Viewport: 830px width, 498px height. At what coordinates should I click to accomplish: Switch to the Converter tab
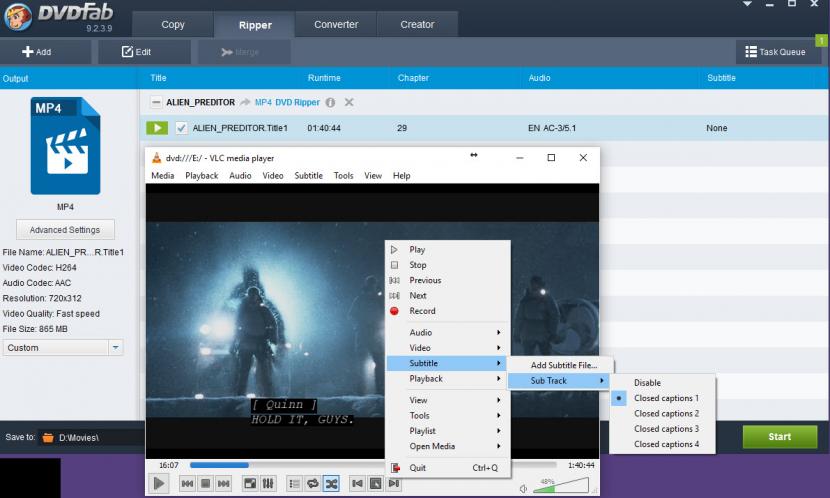(x=336, y=25)
